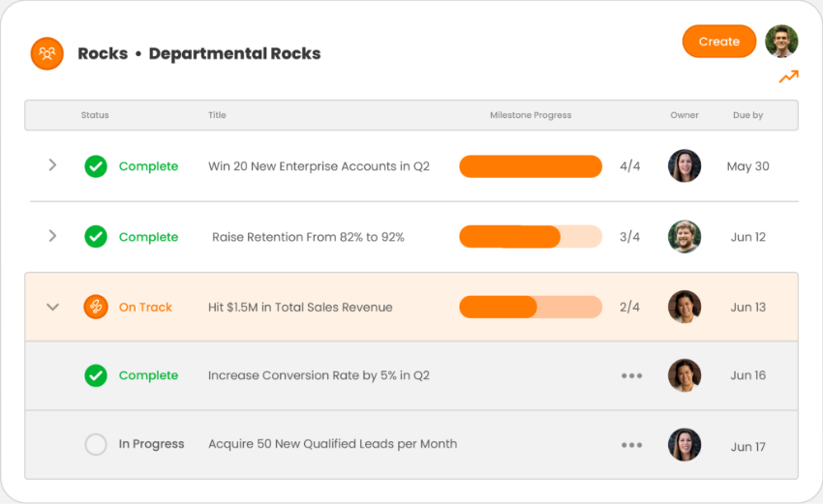Screen dimensions: 823x504
Task: Check the In Progress circle for Acquire Leads
Action: coord(95,445)
